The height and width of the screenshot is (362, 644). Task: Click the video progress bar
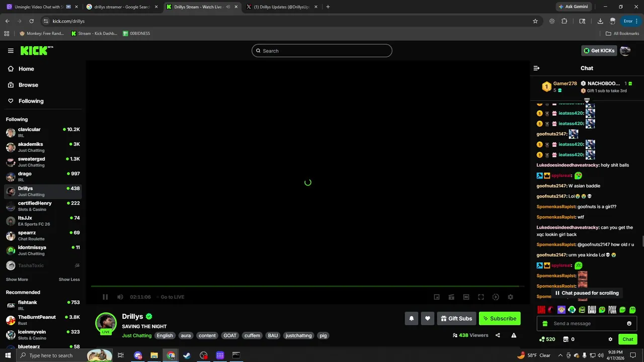click(307, 287)
